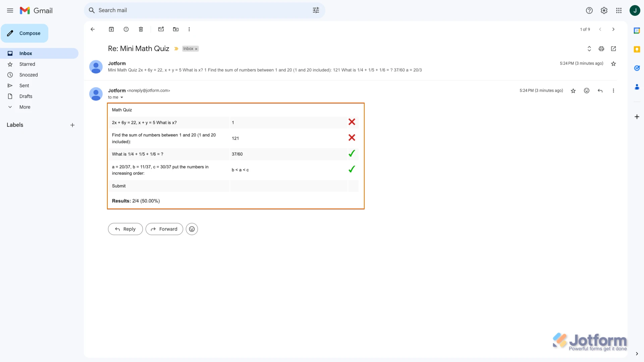
Task: Mark the conversation as unread
Action: pyautogui.click(x=161, y=29)
